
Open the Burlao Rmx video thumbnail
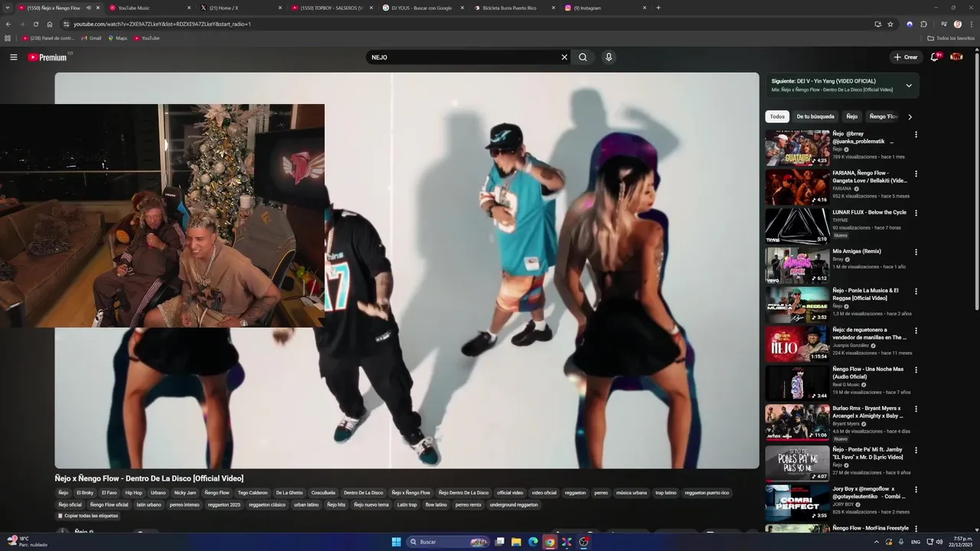tap(797, 422)
